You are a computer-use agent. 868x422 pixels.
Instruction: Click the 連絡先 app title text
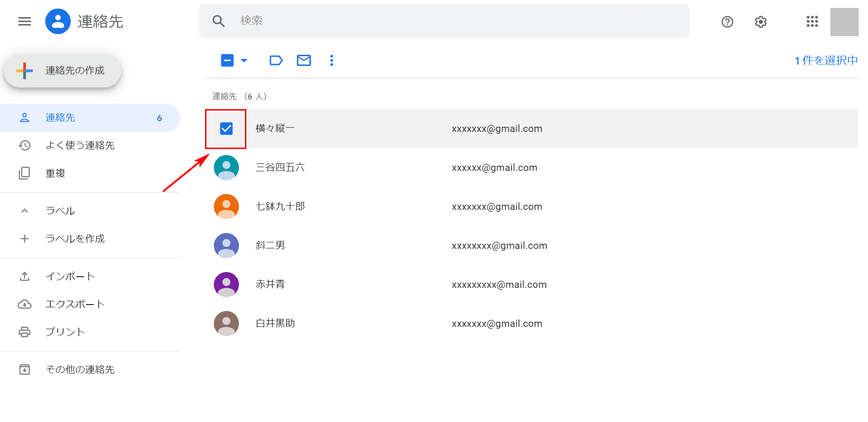click(x=100, y=22)
